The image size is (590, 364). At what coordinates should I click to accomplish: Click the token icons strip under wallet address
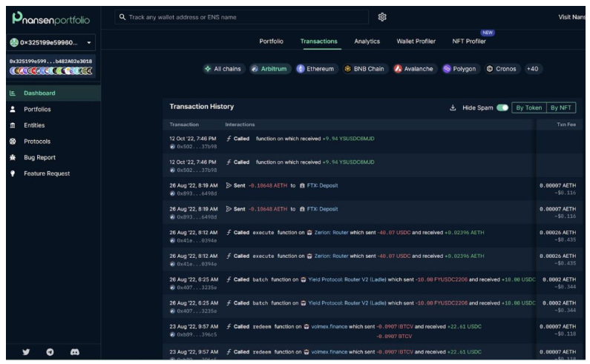50,70
